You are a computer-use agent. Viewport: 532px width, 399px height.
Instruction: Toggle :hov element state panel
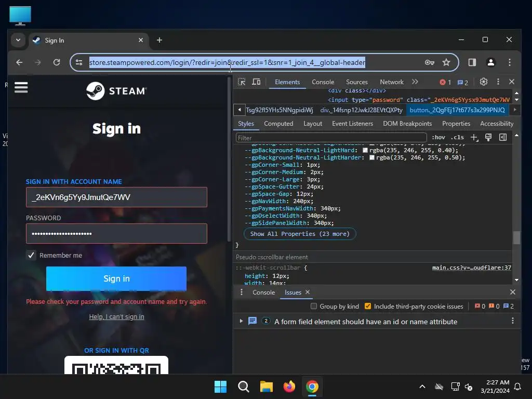438,137
